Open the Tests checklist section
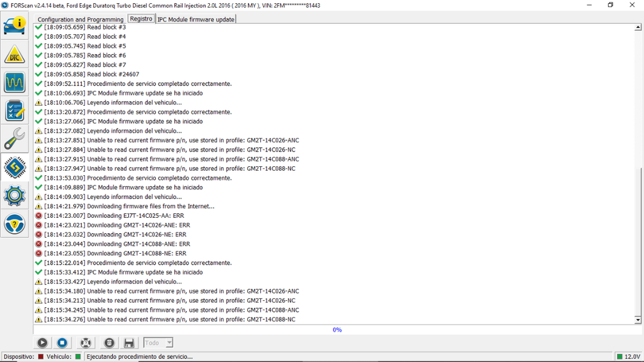This screenshot has width=644, height=362. tap(15, 111)
